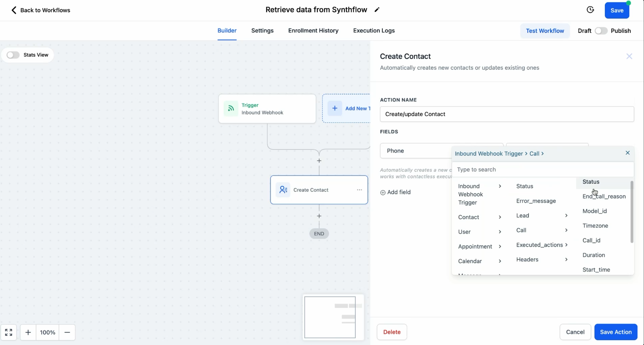Click the value list scrollbar
This screenshot has height=345, width=644.
[632, 212]
